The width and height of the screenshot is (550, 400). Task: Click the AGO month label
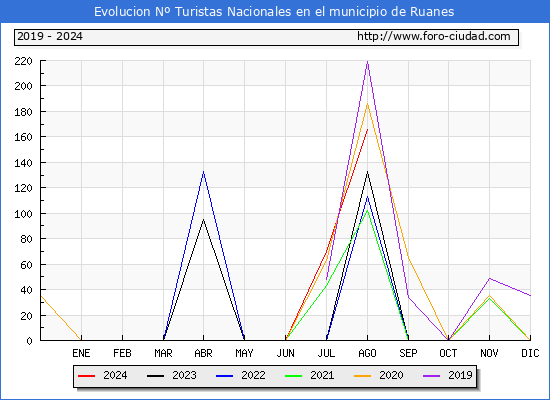367,353
